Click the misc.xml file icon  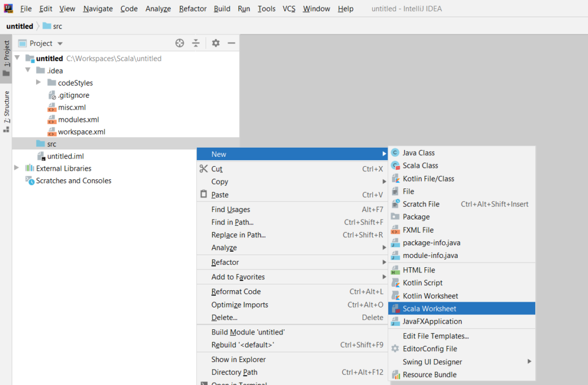pyautogui.click(x=52, y=107)
